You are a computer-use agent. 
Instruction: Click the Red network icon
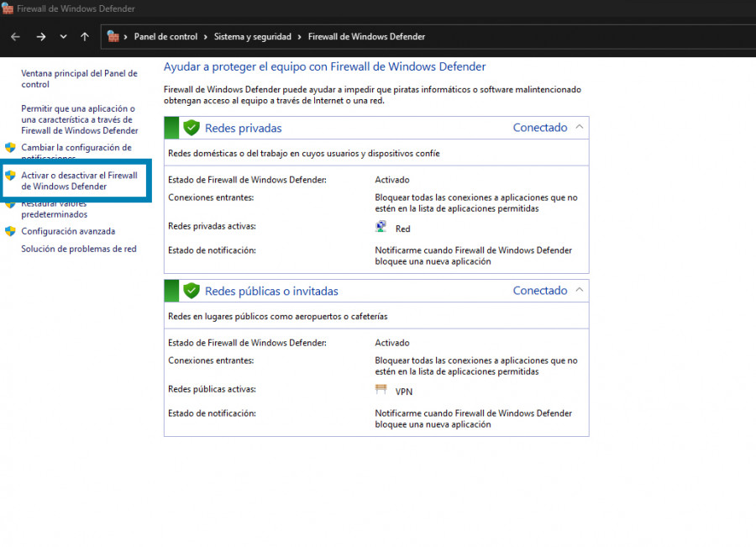click(381, 228)
